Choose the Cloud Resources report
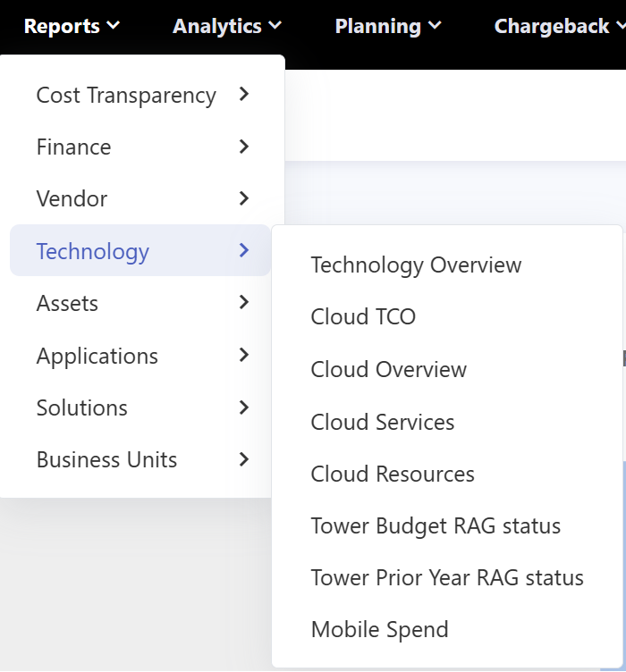The width and height of the screenshot is (626, 672). [393, 474]
